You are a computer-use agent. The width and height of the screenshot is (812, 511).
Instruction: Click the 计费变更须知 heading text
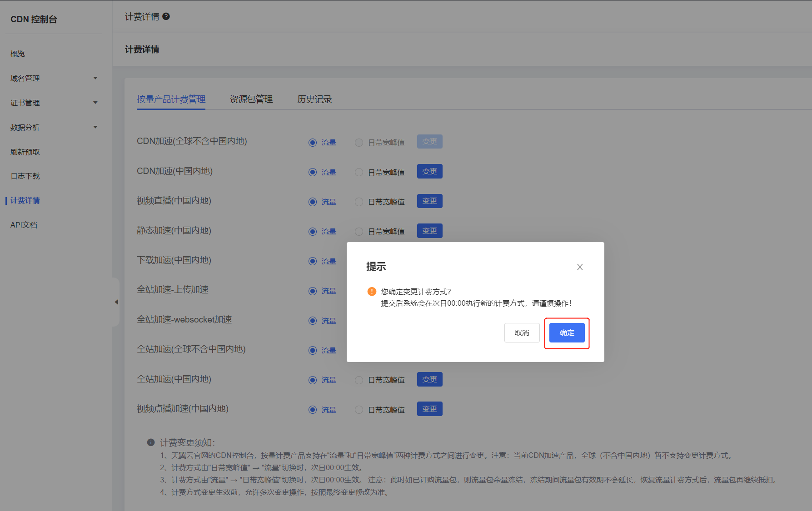click(x=187, y=442)
